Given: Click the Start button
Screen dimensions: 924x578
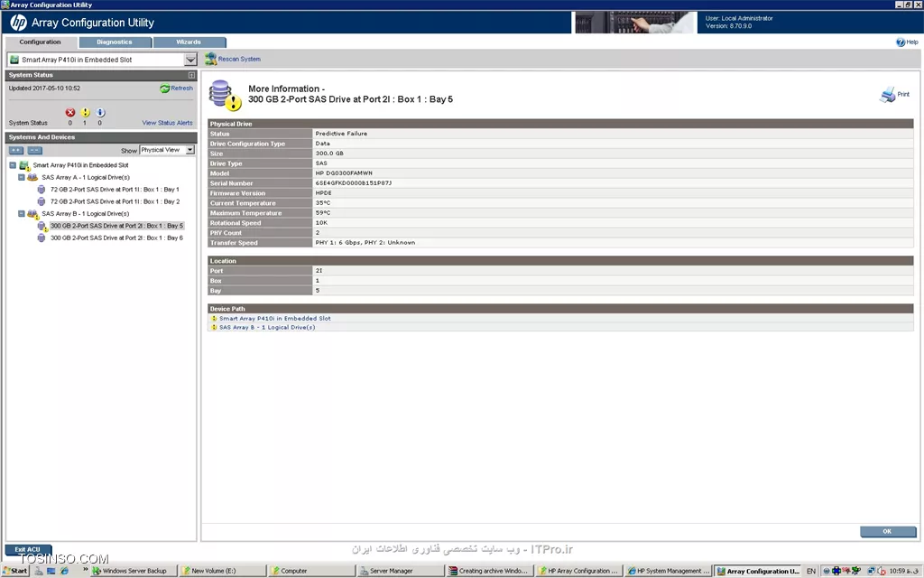Looking at the screenshot, I should pos(15,571).
